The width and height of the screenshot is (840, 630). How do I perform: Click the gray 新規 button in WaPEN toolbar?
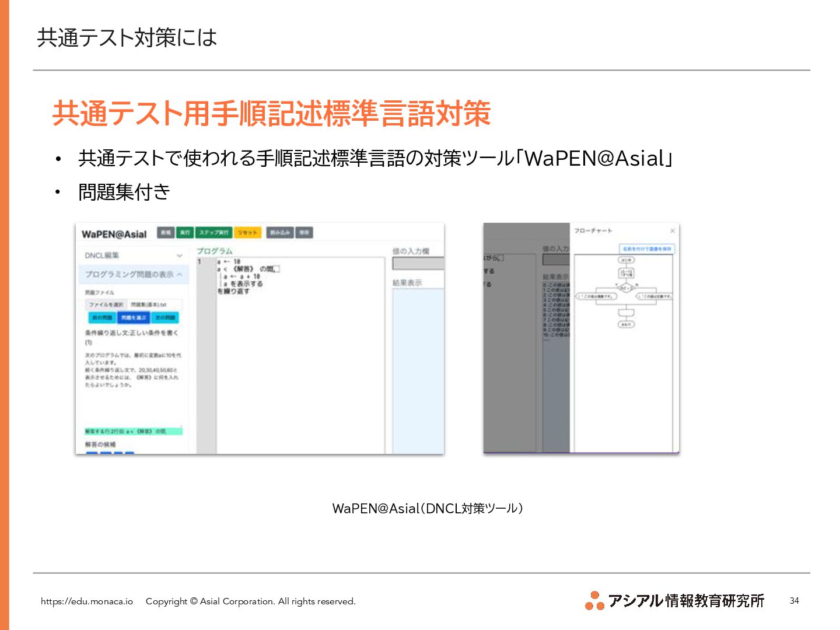point(166,233)
